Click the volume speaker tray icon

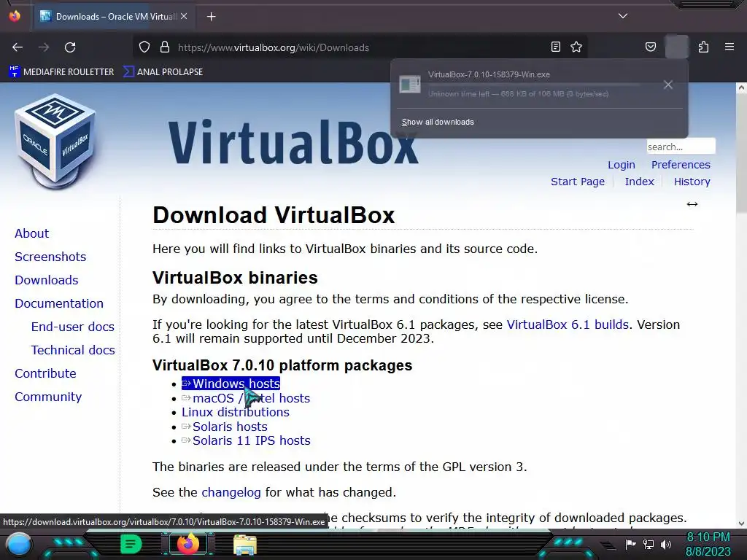666,544
